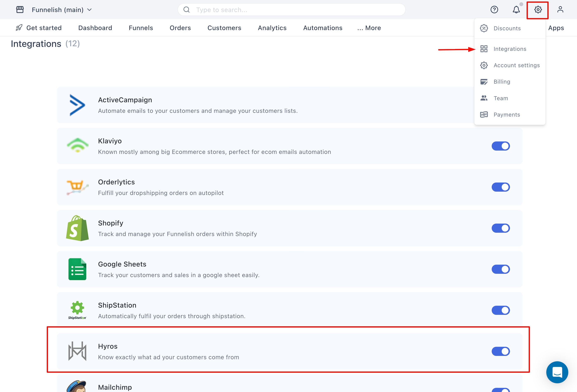Click the storefront icon beside Funnelish
This screenshot has width=577, height=392.
pos(20,10)
